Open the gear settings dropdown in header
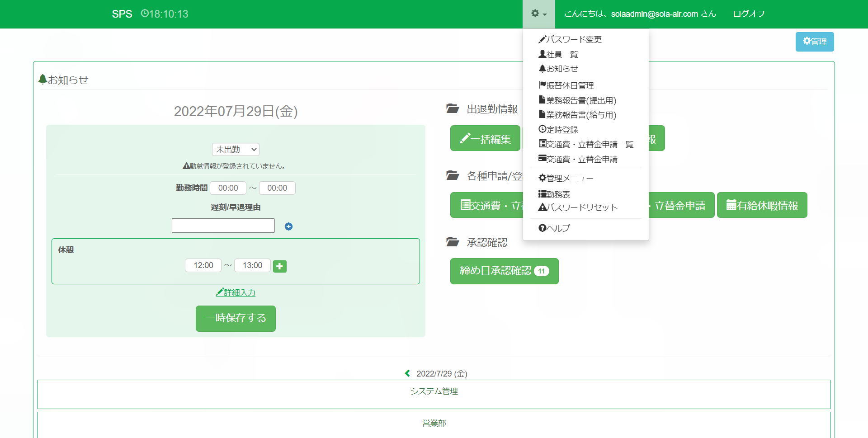Image resolution: width=868 pixels, height=438 pixels. [x=538, y=14]
